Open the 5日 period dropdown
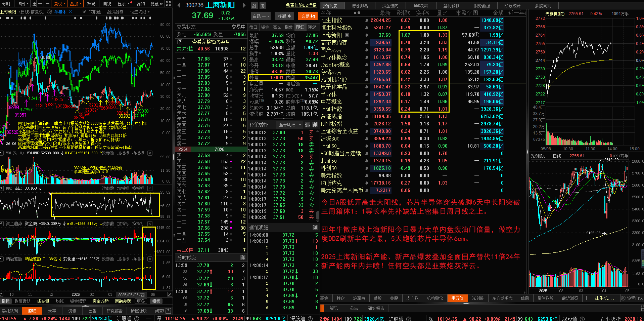 [x=24, y=4]
